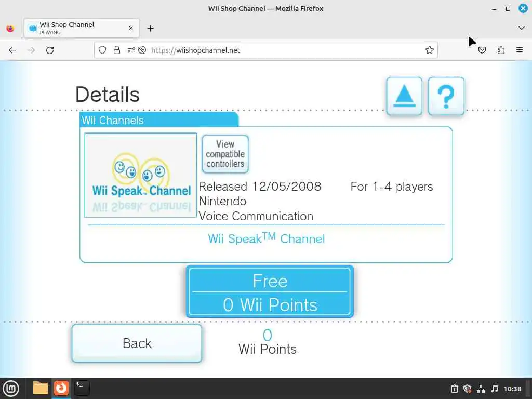This screenshot has width=532, height=399.
Task: Click the Free 0 Wii Points button
Action: pyautogui.click(x=270, y=292)
